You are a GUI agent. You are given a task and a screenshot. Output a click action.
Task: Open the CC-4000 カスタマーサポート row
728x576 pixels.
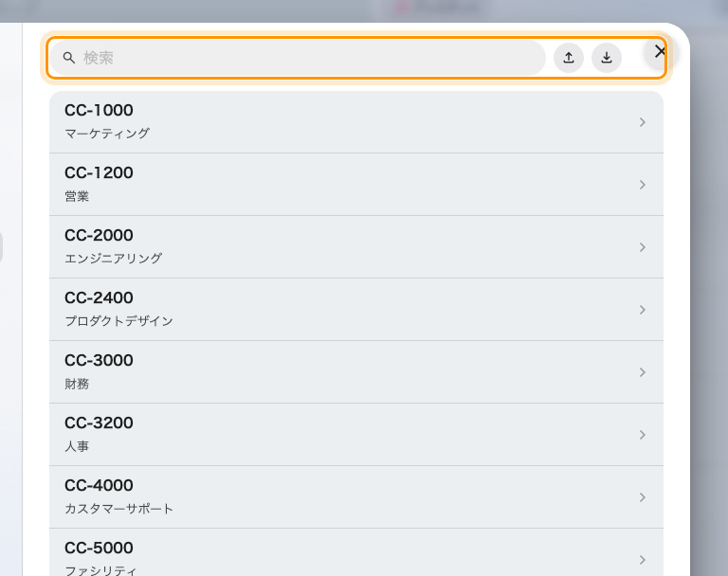(x=356, y=497)
